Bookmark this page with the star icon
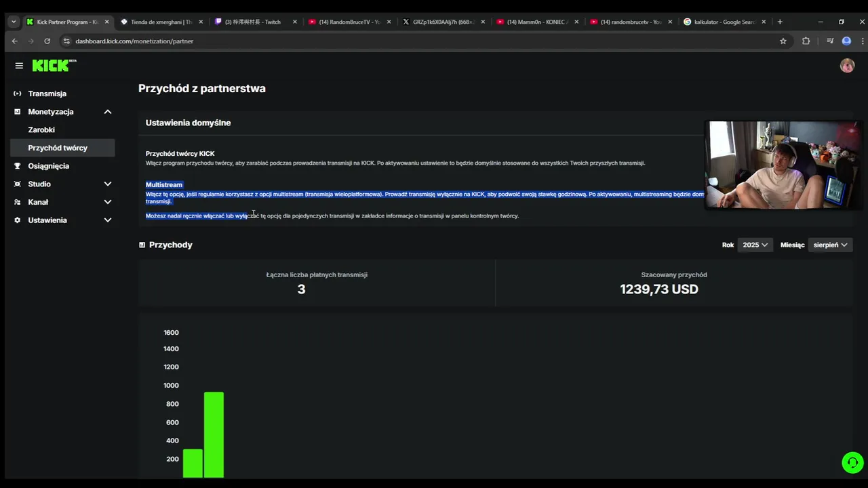This screenshot has width=868, height=488. coord(783,41)
